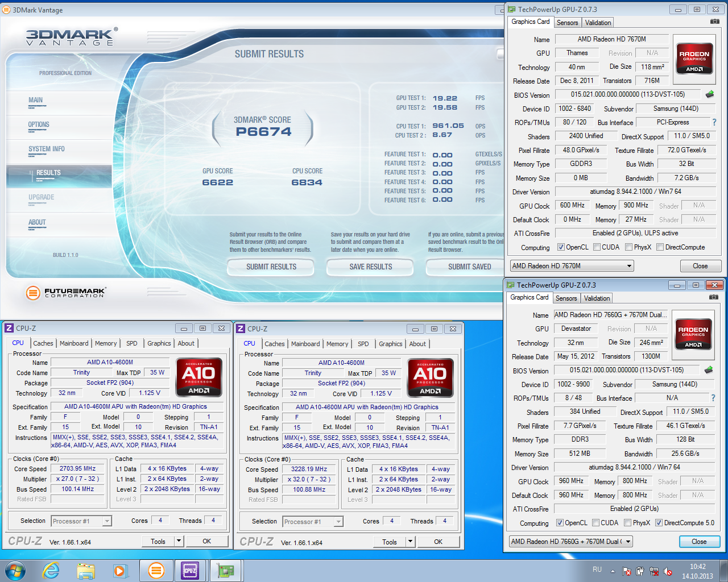Open SYSTEM INFO in 3DMark Vantage menu

click(x=47, y=149)
